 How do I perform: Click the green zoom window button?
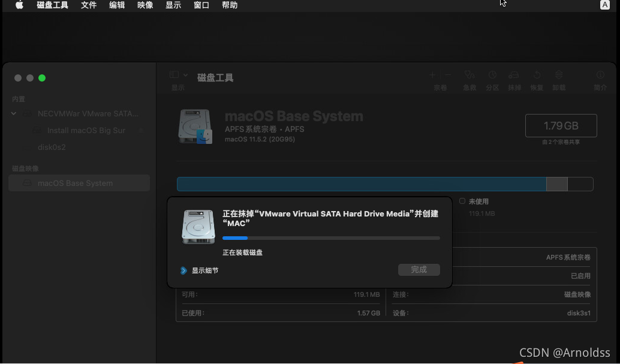(42, 78)
